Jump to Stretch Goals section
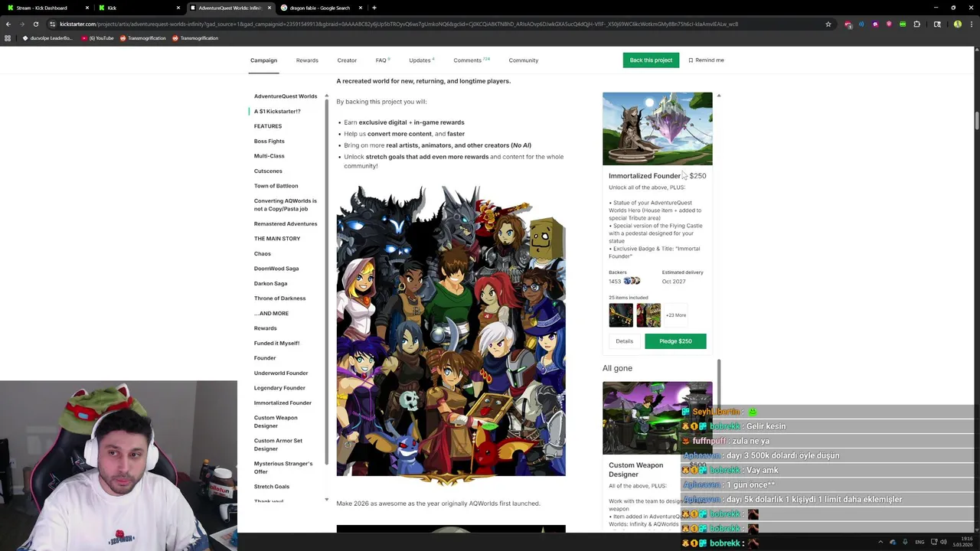 point(272,487)
